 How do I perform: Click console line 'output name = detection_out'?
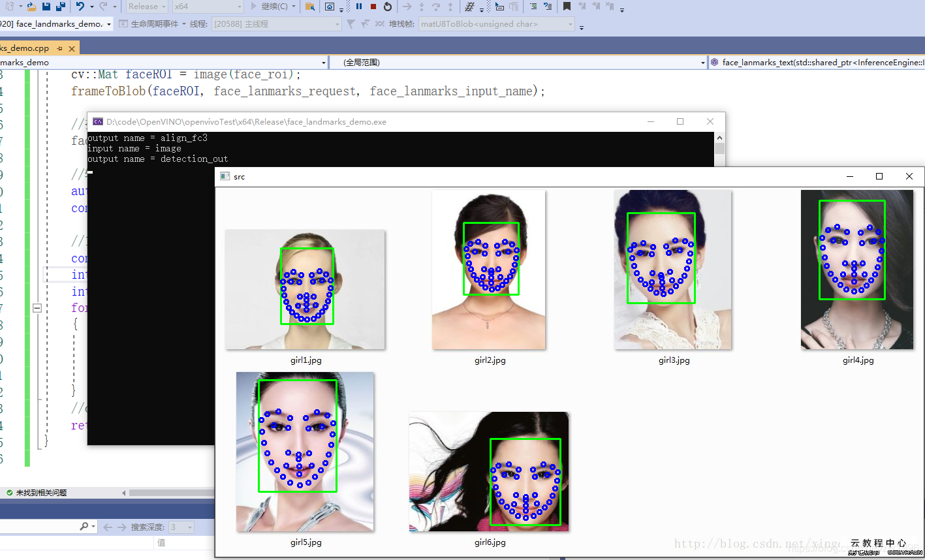158,159
